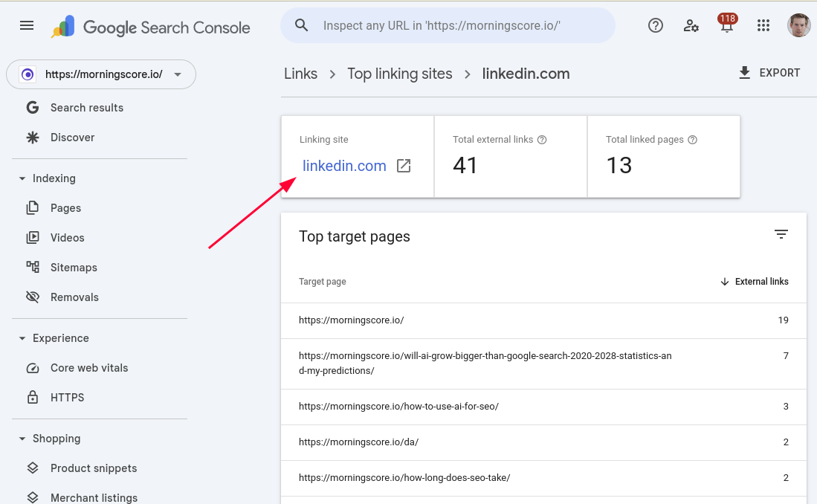
Task: Open Sitemaps in the sidebar
Action: coord(74,268)
